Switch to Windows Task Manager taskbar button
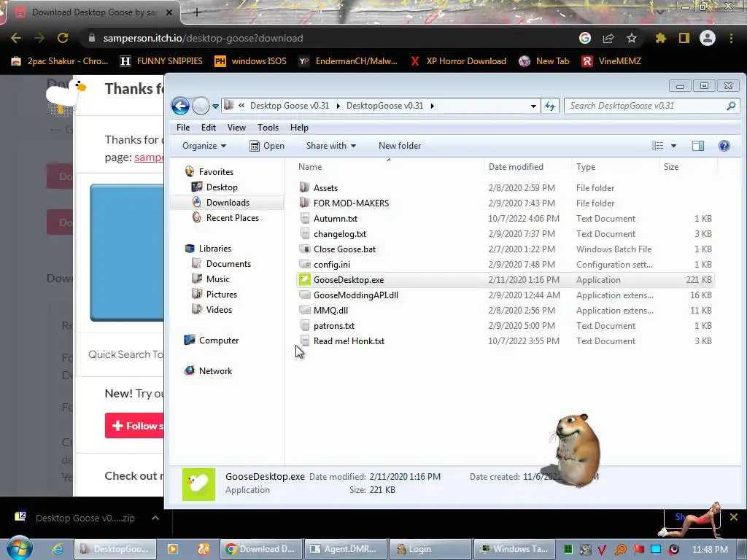The width and height of the screenshot is (747, 560). (x=514, y=549)
